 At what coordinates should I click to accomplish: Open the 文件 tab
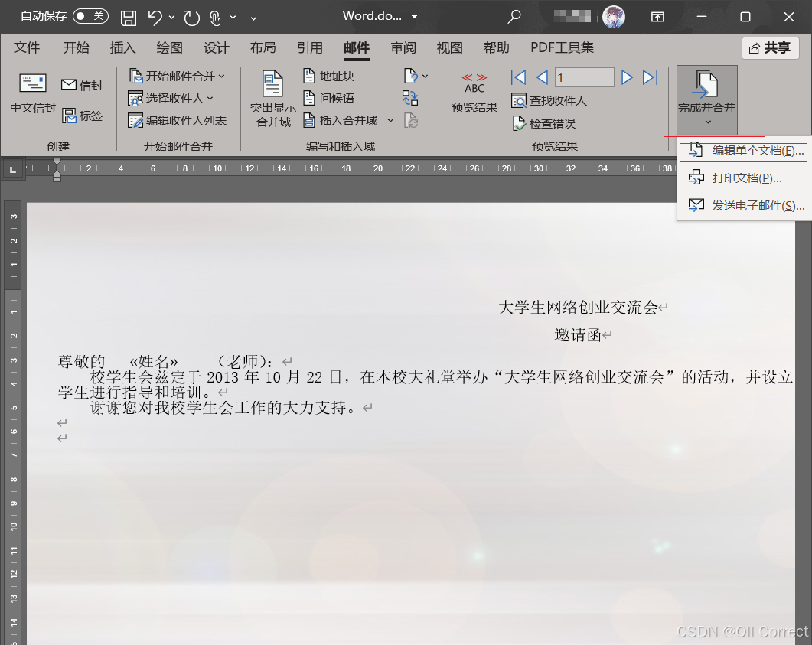(27, 47)
